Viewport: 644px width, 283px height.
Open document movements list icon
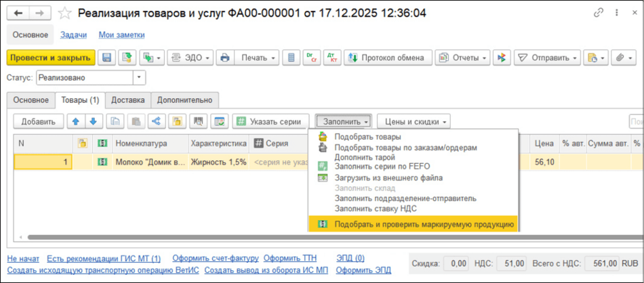(291, 58)
